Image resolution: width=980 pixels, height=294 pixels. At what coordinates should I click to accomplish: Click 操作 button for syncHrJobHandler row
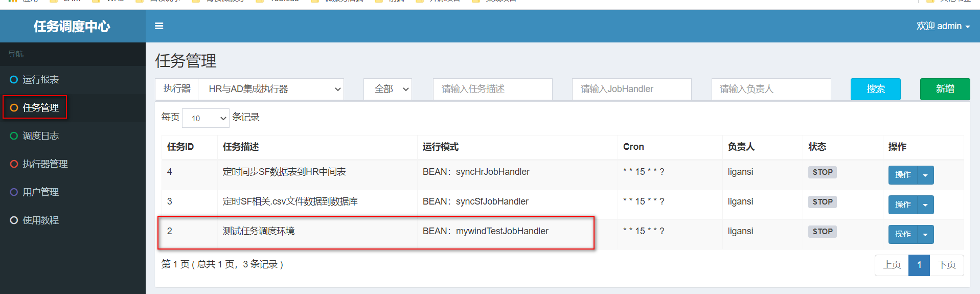tap(903, 175)
